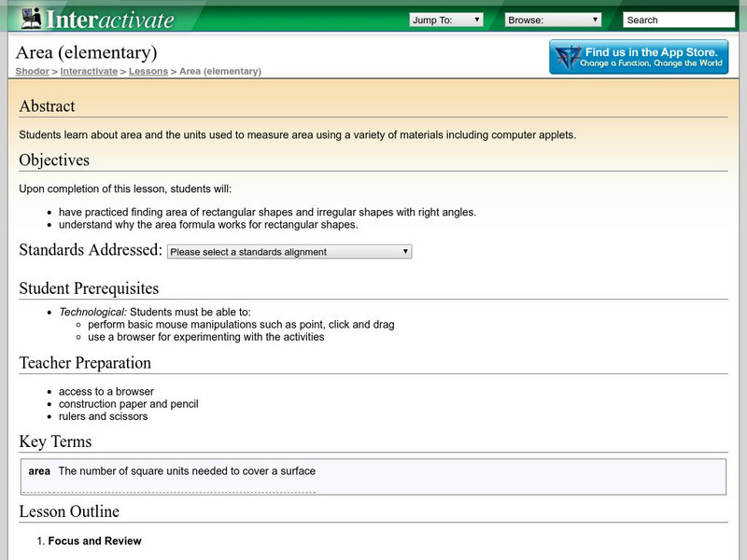Click the Objectives section heading
This screenshot has height=560, width=747.
54,161
